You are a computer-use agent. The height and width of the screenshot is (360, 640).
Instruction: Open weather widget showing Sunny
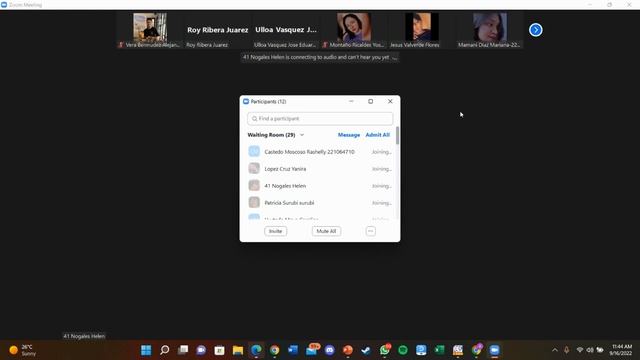click(x=23, y=350)
